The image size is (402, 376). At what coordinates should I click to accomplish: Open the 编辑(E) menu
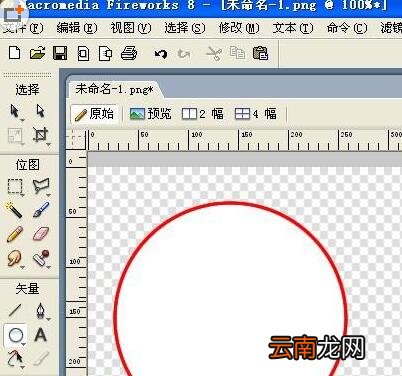pos(77,28)
